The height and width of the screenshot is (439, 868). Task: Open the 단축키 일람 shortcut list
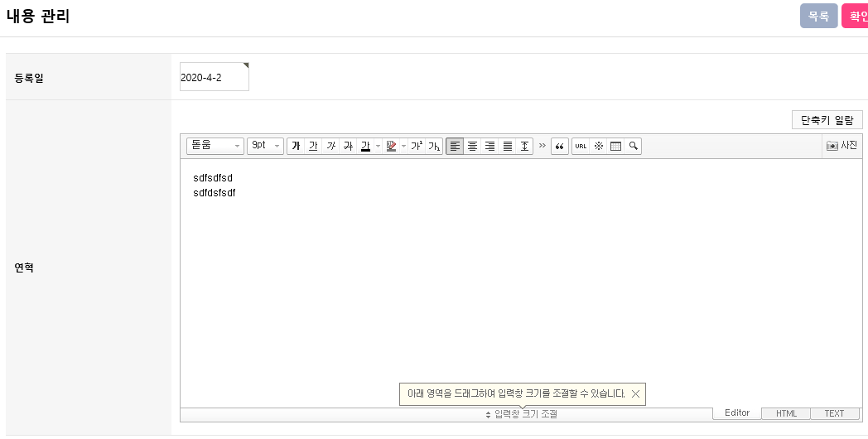pos(827,119)
